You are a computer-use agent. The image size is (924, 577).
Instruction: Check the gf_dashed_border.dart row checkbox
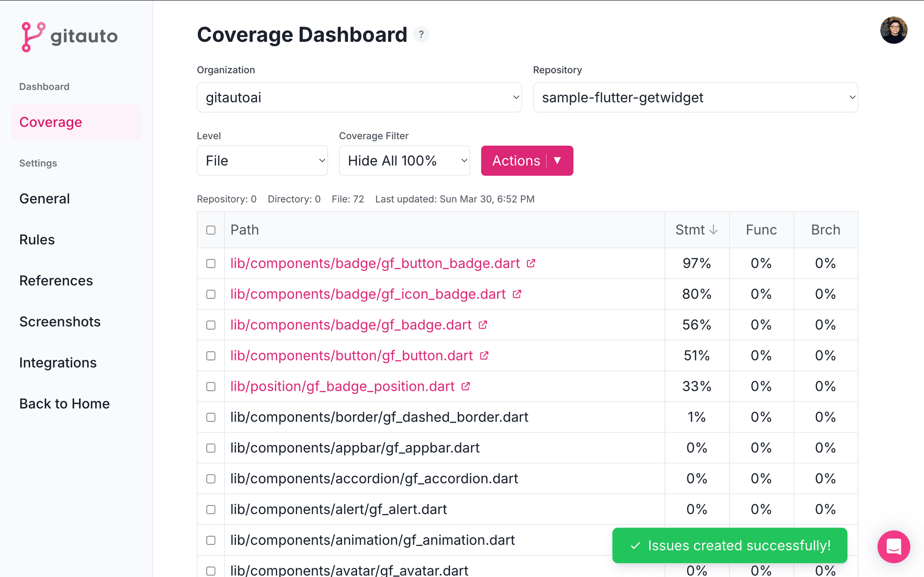pos(211,417)
